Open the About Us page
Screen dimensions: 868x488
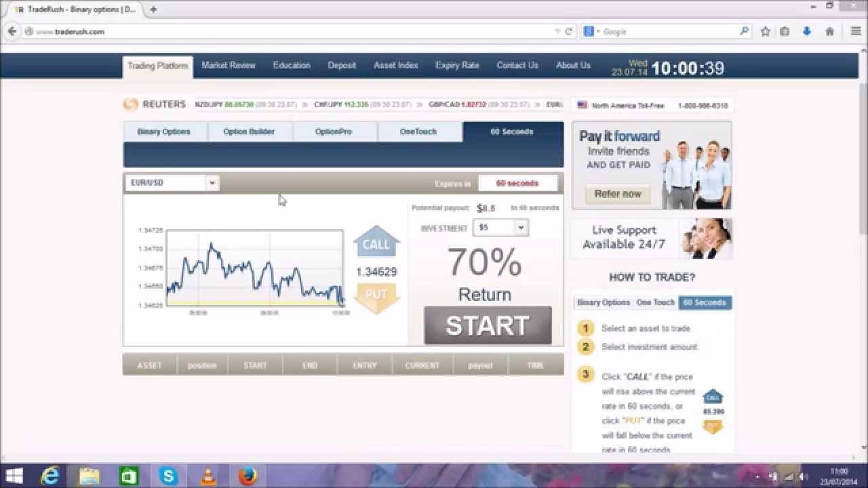coord(573,65)
